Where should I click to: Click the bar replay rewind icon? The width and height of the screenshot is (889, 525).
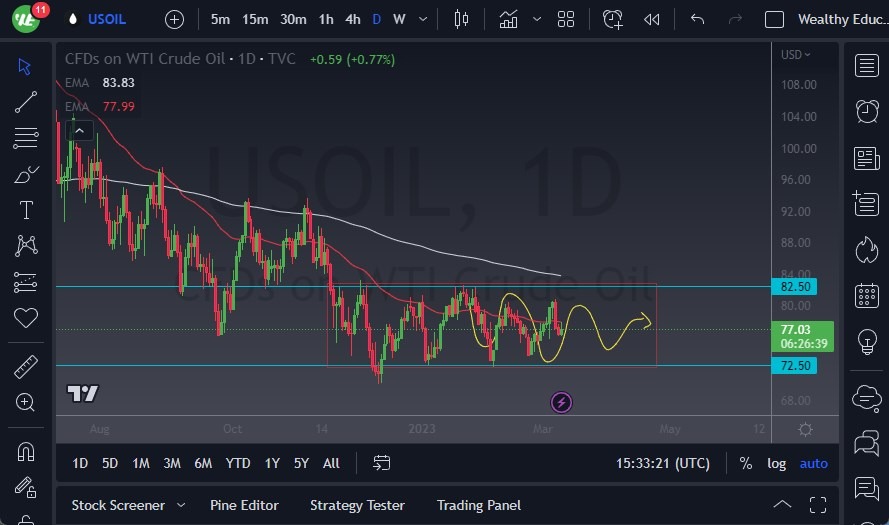(652, 19)
